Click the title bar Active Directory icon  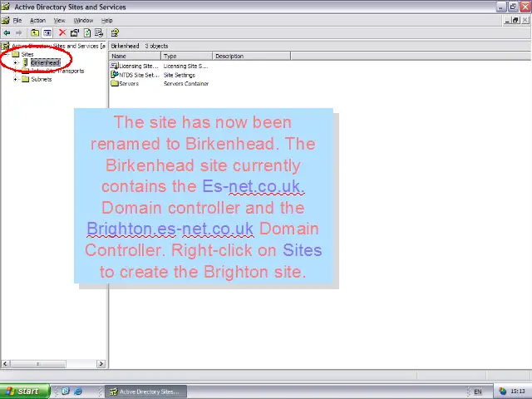pos(6,7)
